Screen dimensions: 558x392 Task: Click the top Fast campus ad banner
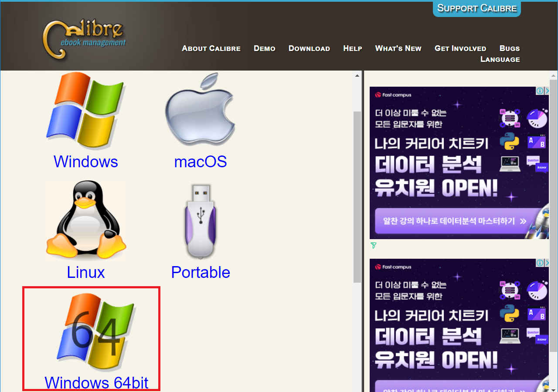(x=459, y=163)
